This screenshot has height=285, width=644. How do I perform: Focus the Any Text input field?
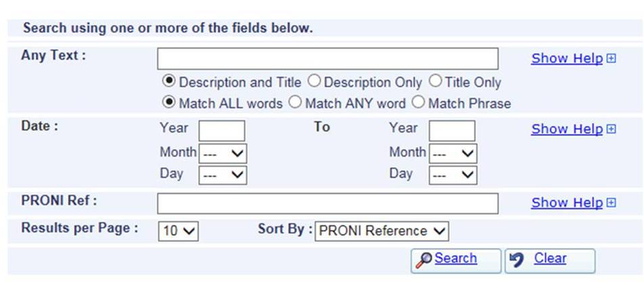(x=327, y=59)
